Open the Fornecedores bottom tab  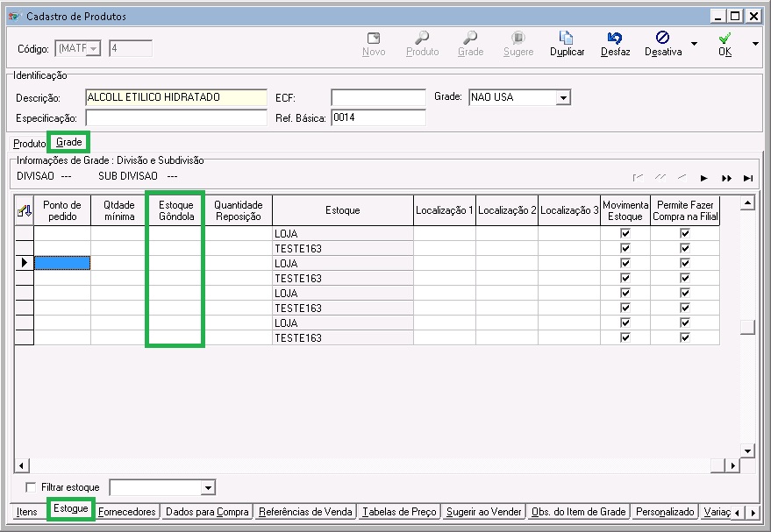tap(127, 512)
